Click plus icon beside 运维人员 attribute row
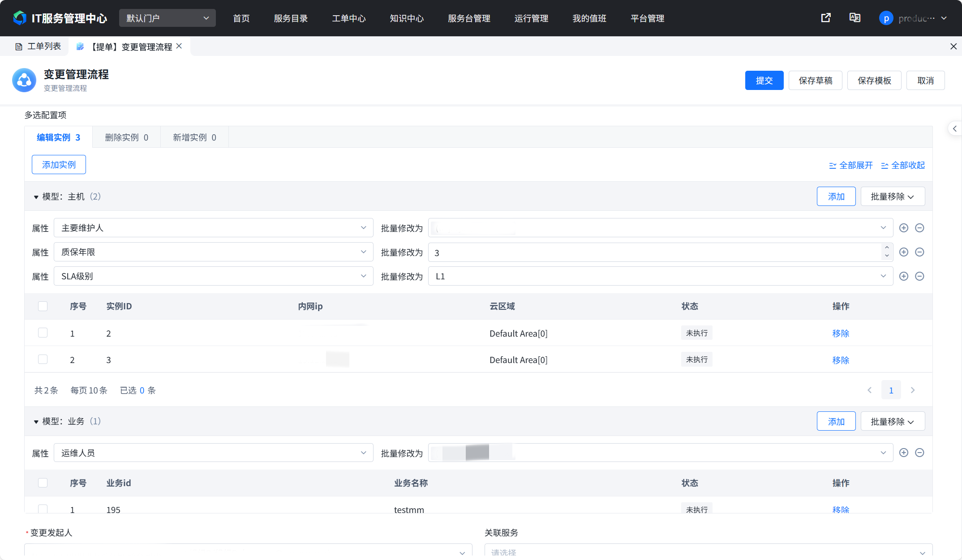This screenshot has height=560, width=962. coord(903,453)
